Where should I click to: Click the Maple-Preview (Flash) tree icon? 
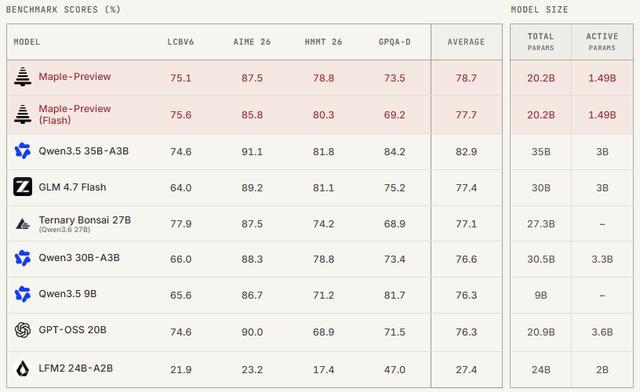[22, 114]
